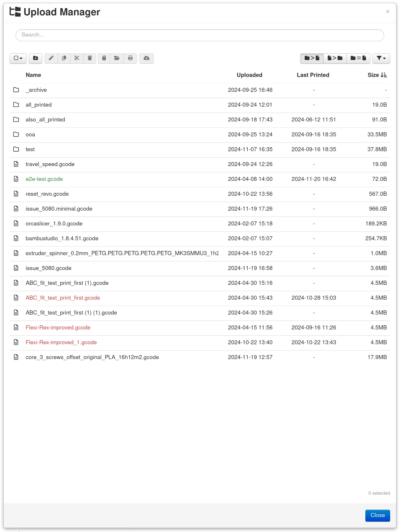
Task: Click the move-to-folder icon
Action: pos(117,59)
